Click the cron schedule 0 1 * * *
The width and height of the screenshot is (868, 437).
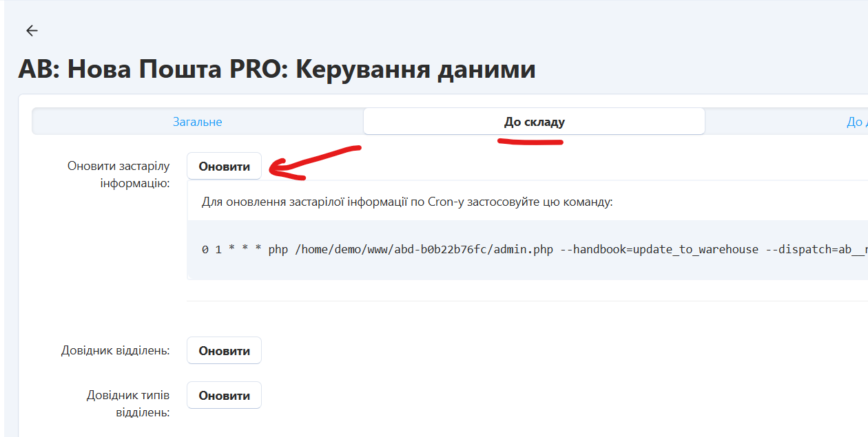(x=231, y=250)
